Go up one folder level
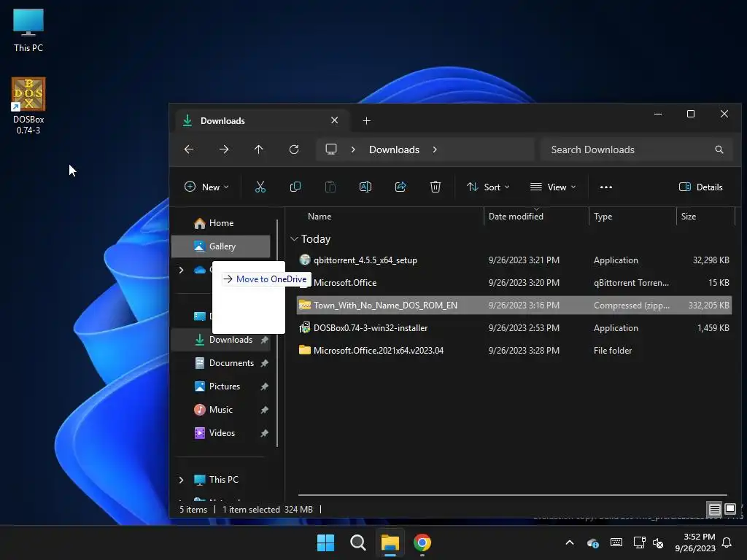This screenshot has height=560, width=747. [259, 149]
